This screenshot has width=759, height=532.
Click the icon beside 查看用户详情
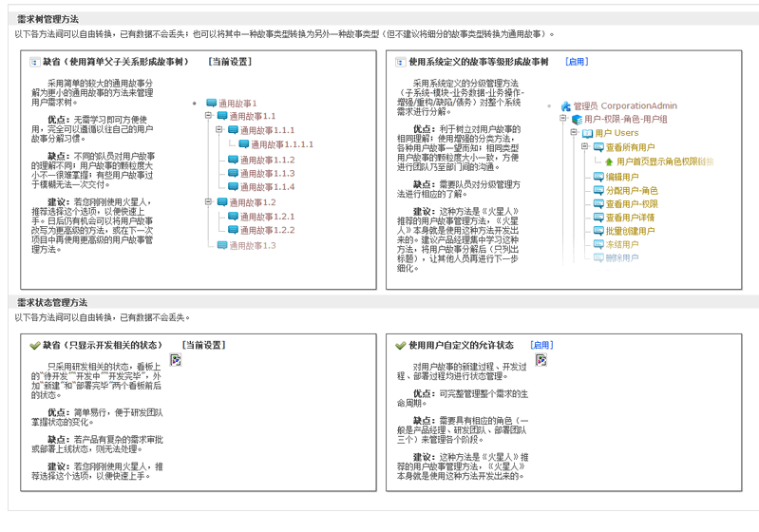point(598,218)
